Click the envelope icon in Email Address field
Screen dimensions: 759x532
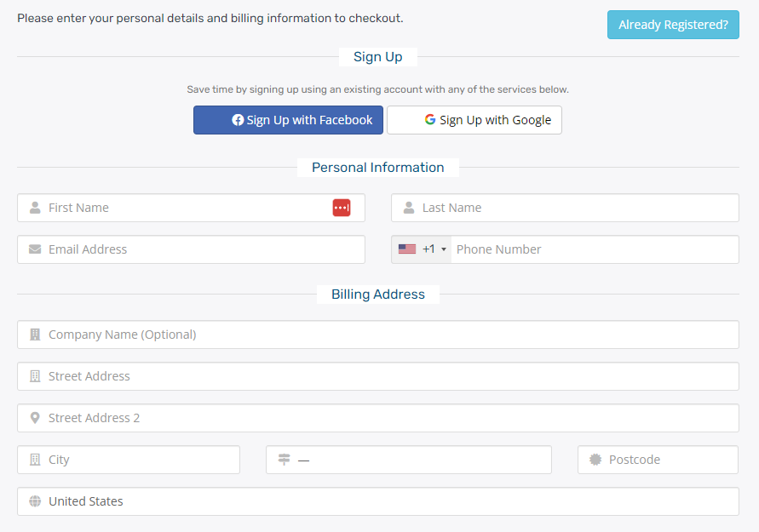click(34, 249)
